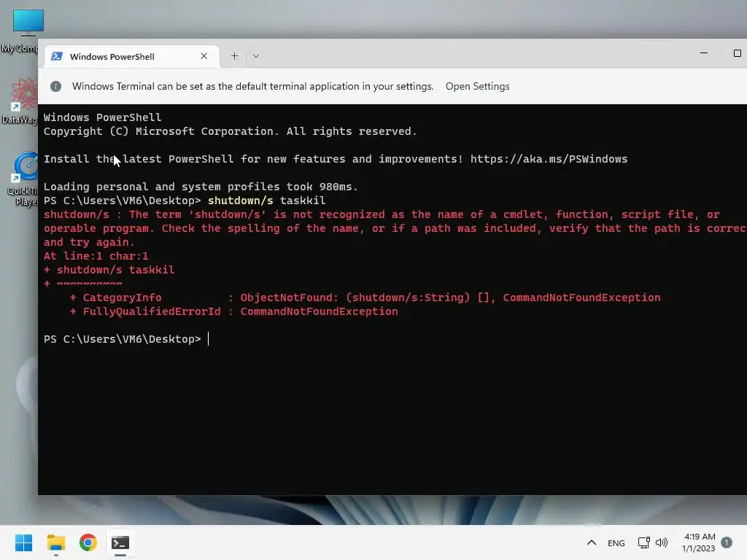
Task: Show hidden system tray icons
Action: pyautogui.click(x=591, y=542)
